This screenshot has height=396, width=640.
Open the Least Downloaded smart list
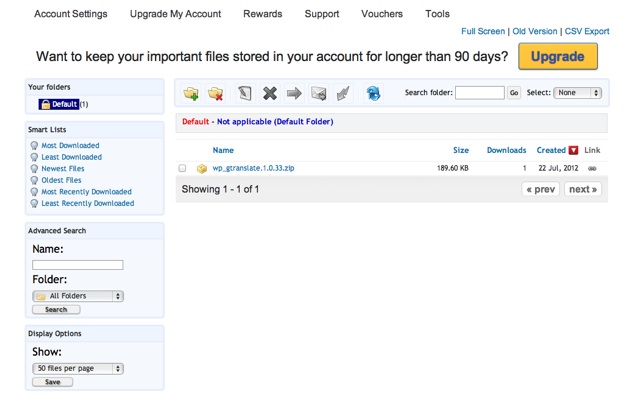click(x=71, y=157)
